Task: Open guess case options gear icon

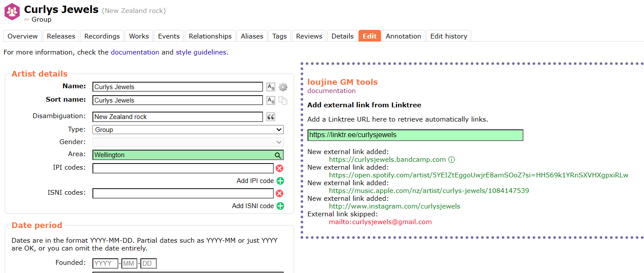Action: point(283,87)
